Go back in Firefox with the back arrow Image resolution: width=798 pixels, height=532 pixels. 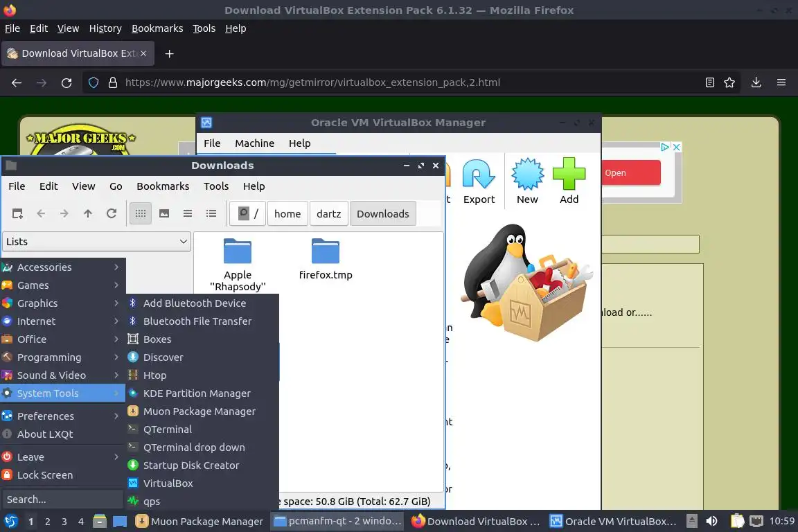tap(17, 82)
